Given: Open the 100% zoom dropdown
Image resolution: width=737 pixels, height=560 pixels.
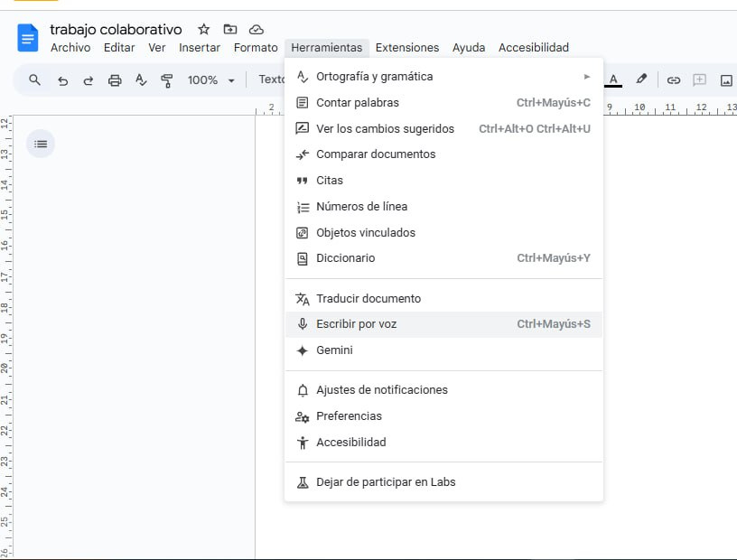Looking at the screenshot, I should 211,79.
